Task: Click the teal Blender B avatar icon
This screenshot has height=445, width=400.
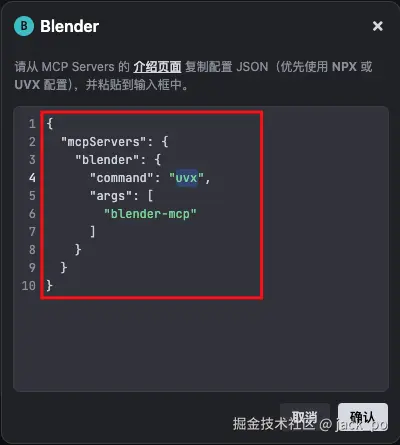Action: [x=24, y=26]
